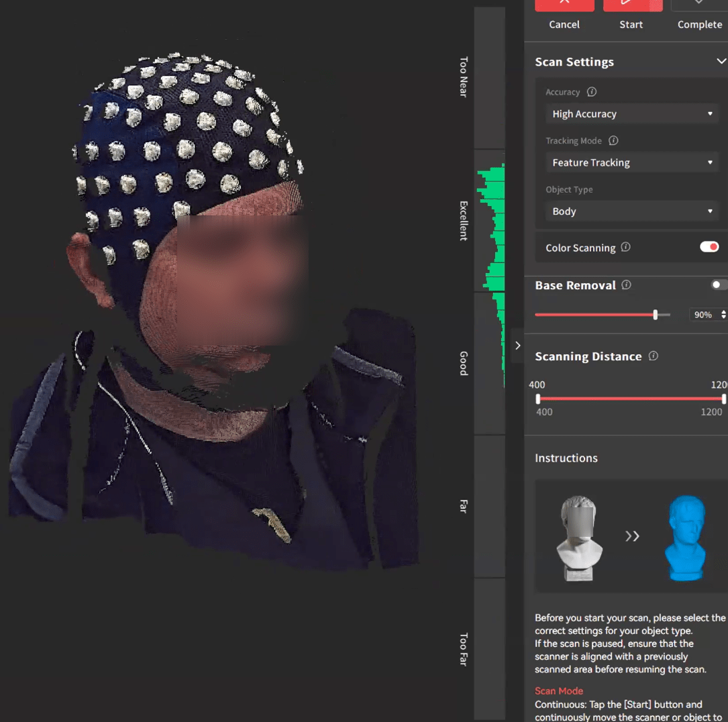Viewport: 728px width, 722px height.
Task: Open the Accuracy info tooltip icon
Action: 591,92
